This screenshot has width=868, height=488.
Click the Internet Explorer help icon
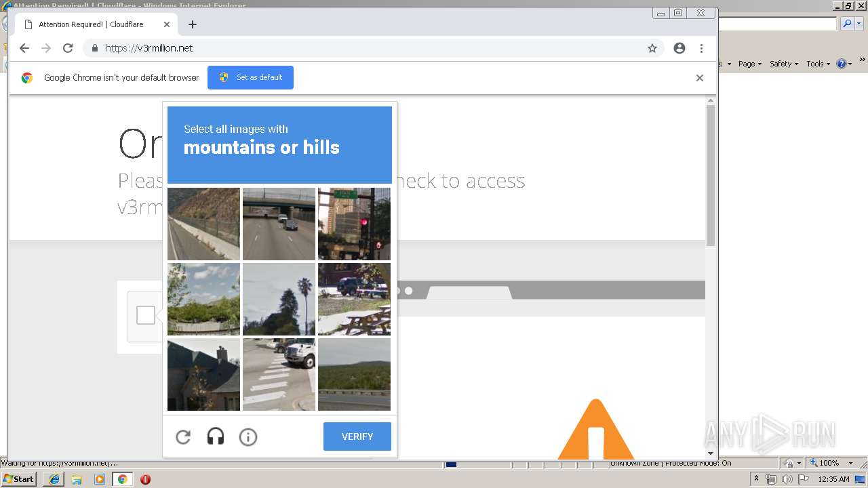(x=842, y=64)
